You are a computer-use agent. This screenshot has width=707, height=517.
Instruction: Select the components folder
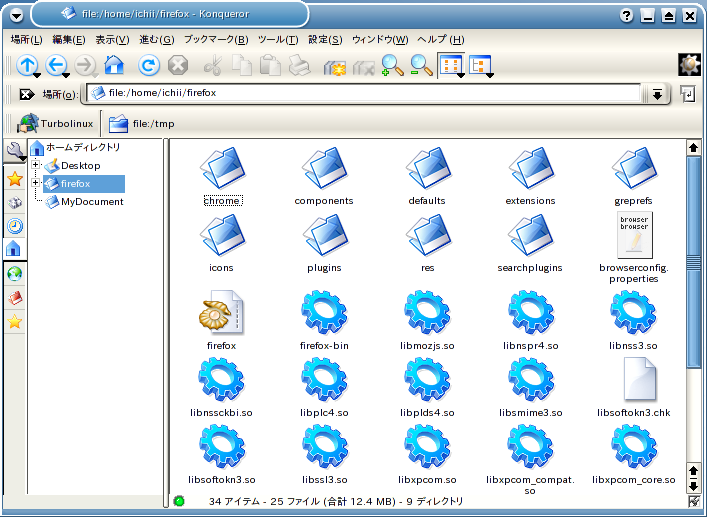(x=324, y=176)
